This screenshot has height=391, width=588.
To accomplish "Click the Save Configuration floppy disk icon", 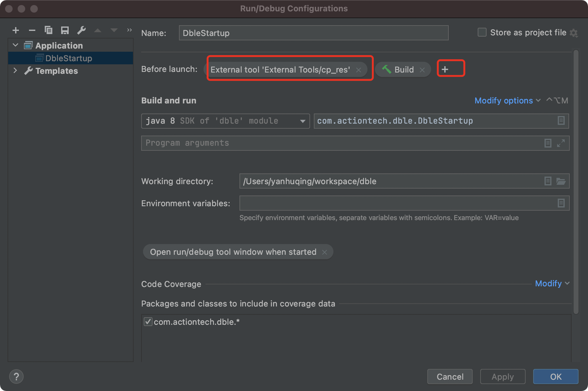I will click(65, 30).
